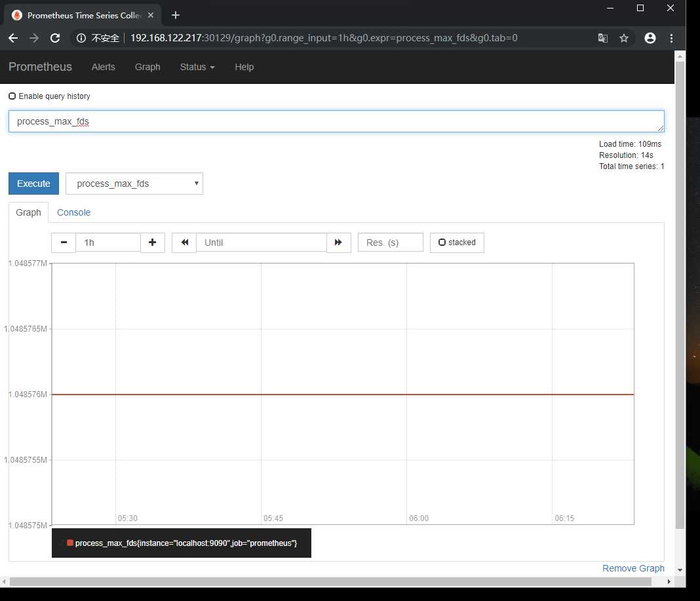Viewport: 700px width, 601px height.
Task: Click the 06:00 time axis label
Action: click(419, 518)
